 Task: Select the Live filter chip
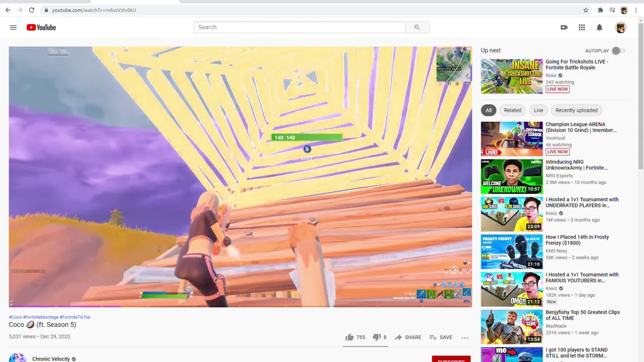click(x=538, y=110)
